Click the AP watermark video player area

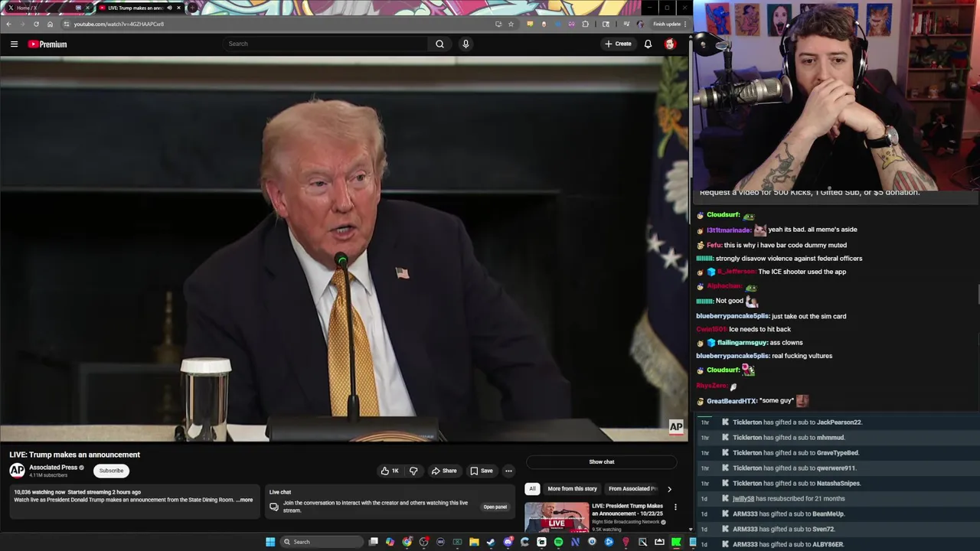coord(676,427)
